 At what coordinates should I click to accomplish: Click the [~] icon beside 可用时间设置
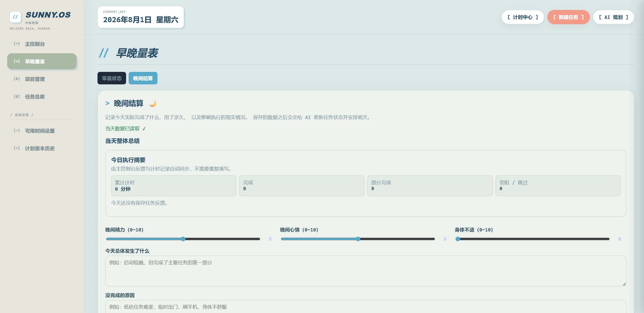coord(17,131)
